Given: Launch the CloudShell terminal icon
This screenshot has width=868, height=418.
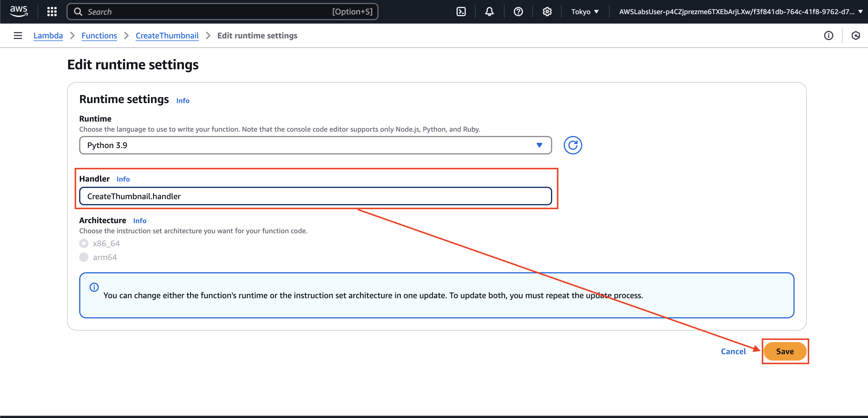Looking at the screenshot, I should pos(461,12).
